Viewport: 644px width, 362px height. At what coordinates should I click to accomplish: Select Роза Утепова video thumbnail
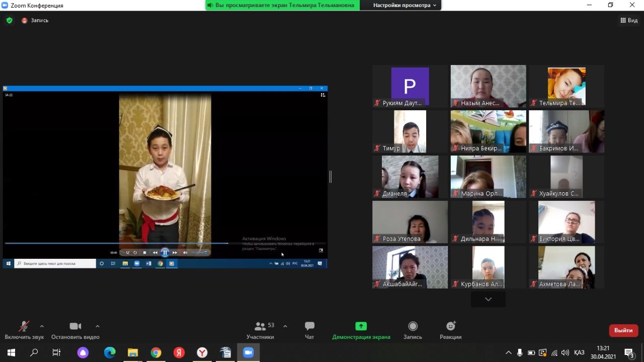coord(410,222)
